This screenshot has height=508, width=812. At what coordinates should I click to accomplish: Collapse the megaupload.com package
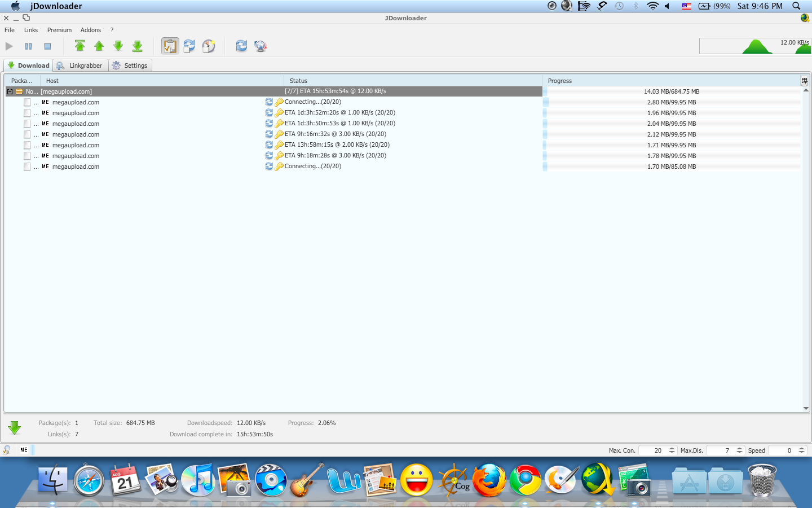10,91
